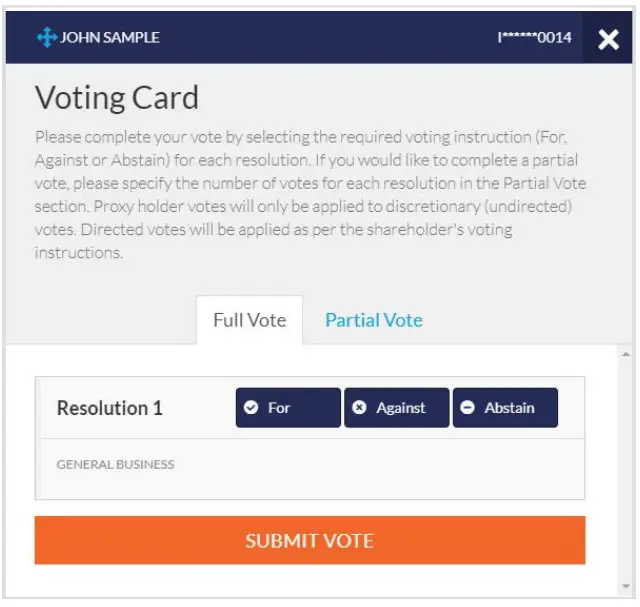Image resolution: width=640 pixels, height=607 pixels.
Task: Click the cross icon on the Against button
Action: pos(360,408)
